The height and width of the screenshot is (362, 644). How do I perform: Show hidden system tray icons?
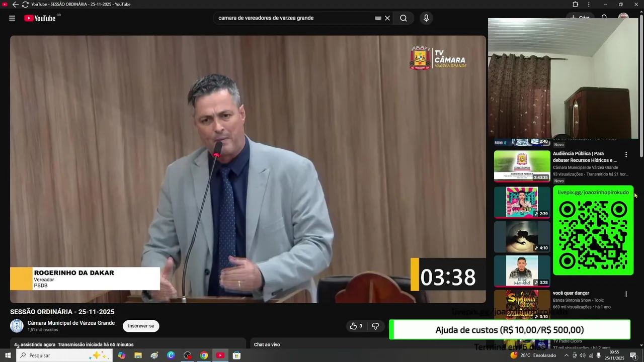(567, 355)
